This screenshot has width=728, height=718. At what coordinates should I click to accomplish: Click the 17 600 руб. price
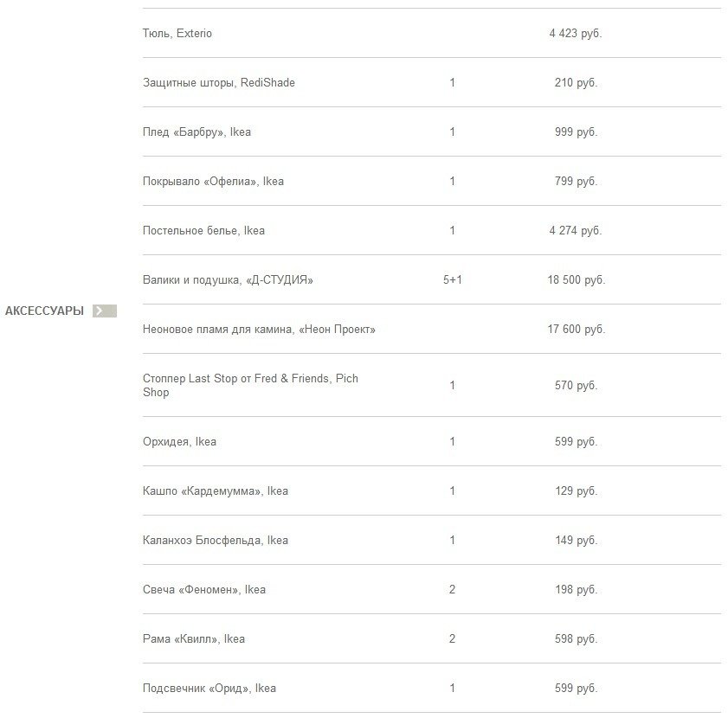pos(577,330)
